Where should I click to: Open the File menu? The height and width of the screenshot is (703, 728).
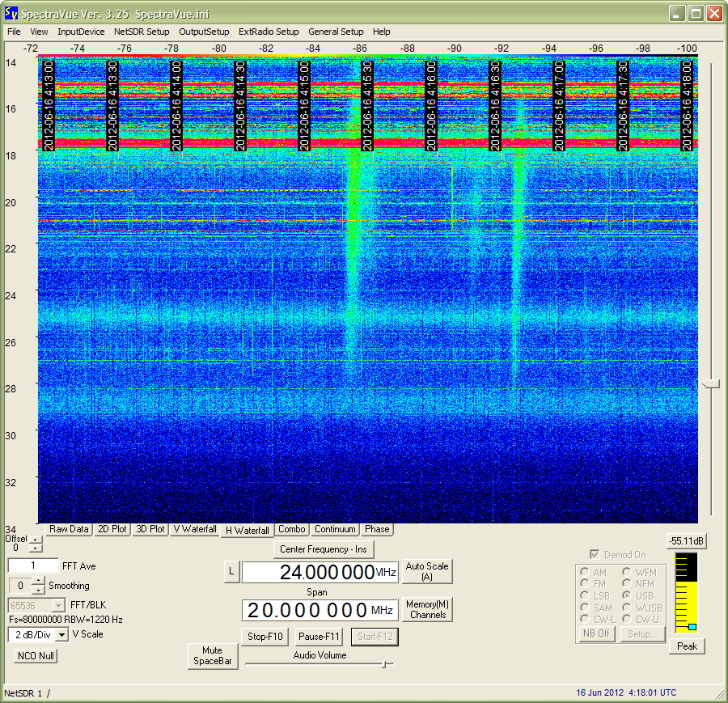(x=14, y=32)
